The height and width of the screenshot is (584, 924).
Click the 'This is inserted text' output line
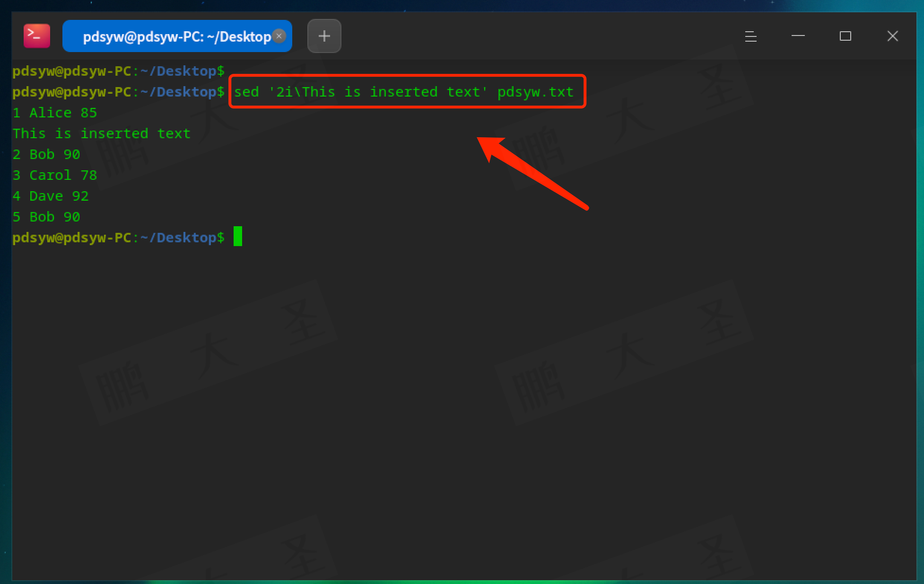click(x=101, y=133)
